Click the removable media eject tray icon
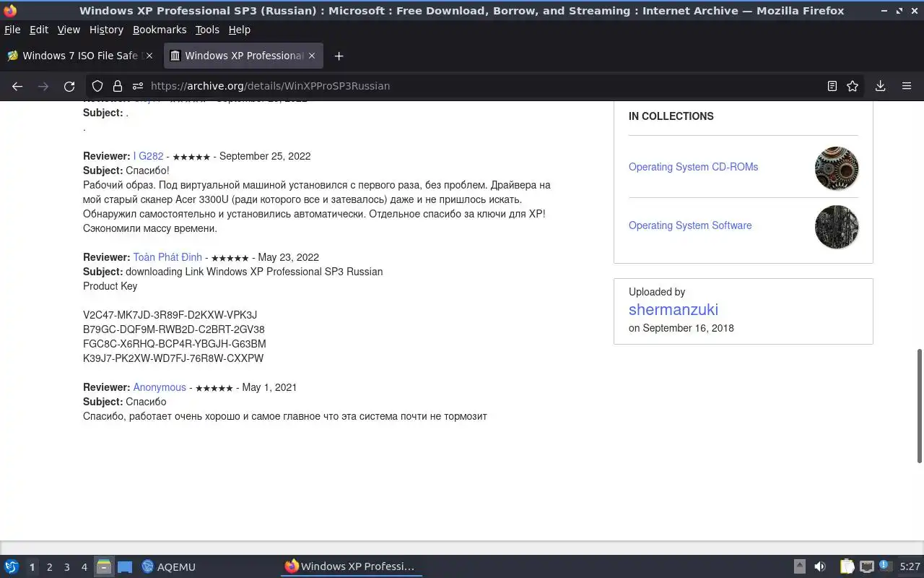924x578 pixels. click(800, 566)
